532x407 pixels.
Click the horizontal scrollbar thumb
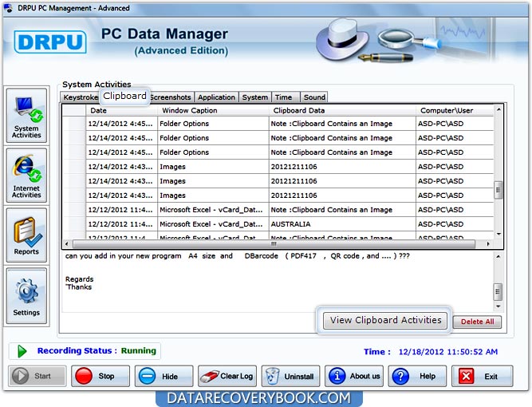pyautogui.click(x=274, y=243)
